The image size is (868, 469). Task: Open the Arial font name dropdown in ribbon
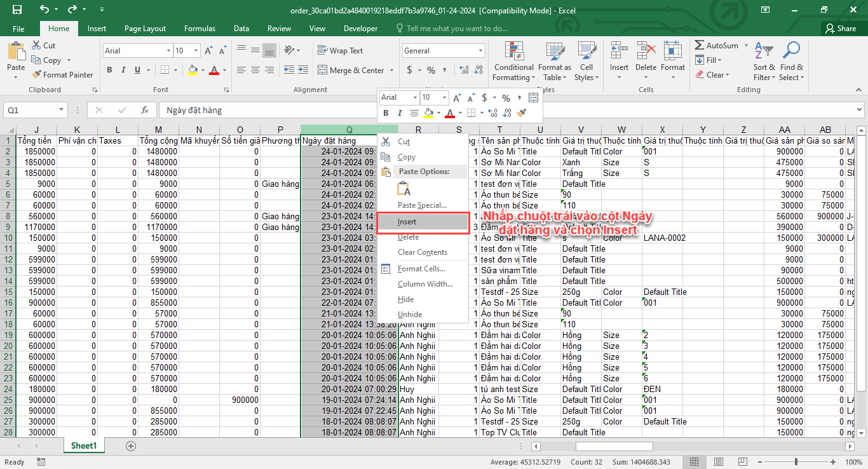[x=168, y=51]
